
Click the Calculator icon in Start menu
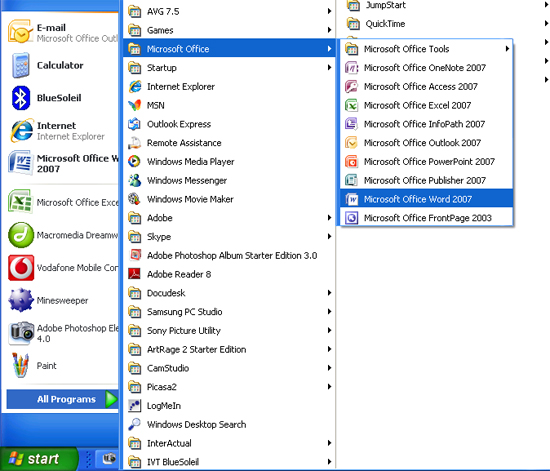(21, 65)
